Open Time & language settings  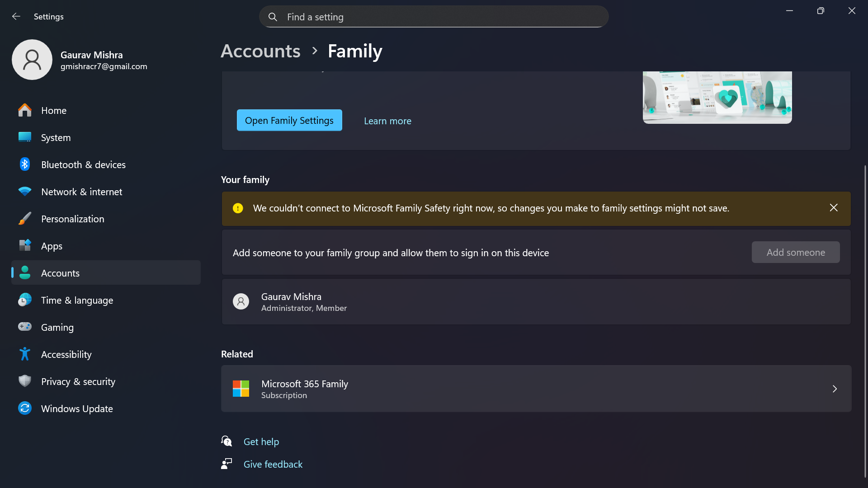106,300
